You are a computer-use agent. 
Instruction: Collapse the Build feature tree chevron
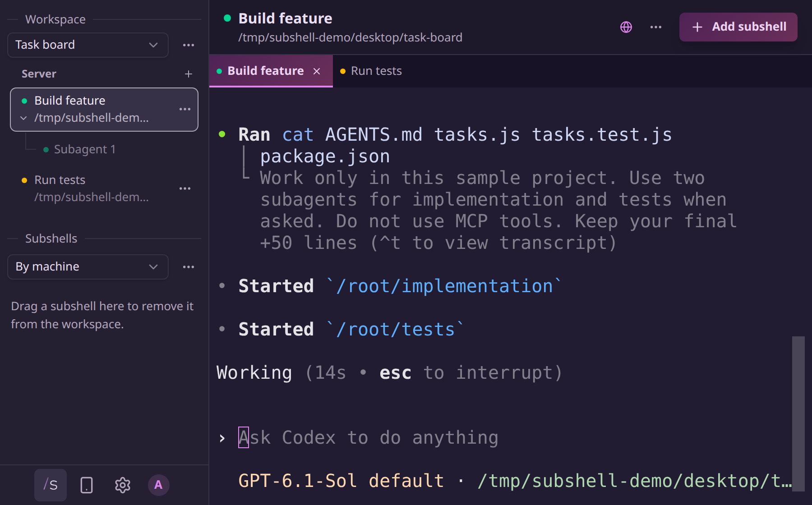[23, 118]
